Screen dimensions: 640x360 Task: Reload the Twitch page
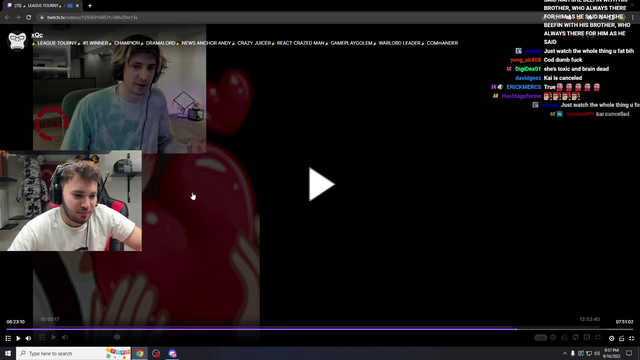pos(29,18)
